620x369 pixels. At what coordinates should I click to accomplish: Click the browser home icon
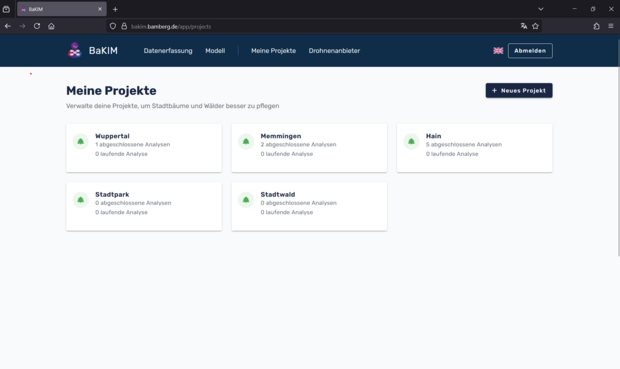[51, 26]
